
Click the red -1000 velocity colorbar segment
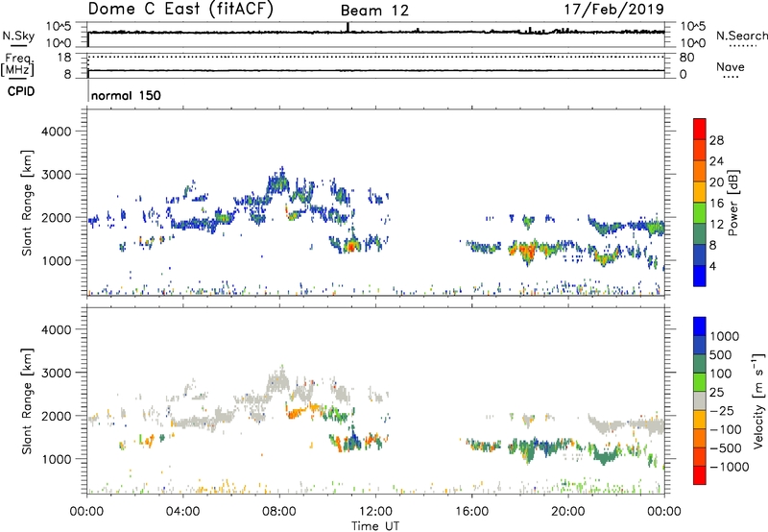(x=700, y=475)
